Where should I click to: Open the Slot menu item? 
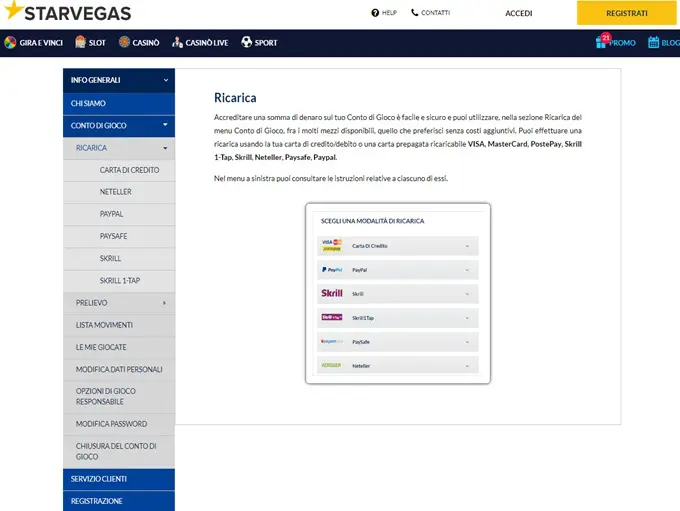point(91,43)
